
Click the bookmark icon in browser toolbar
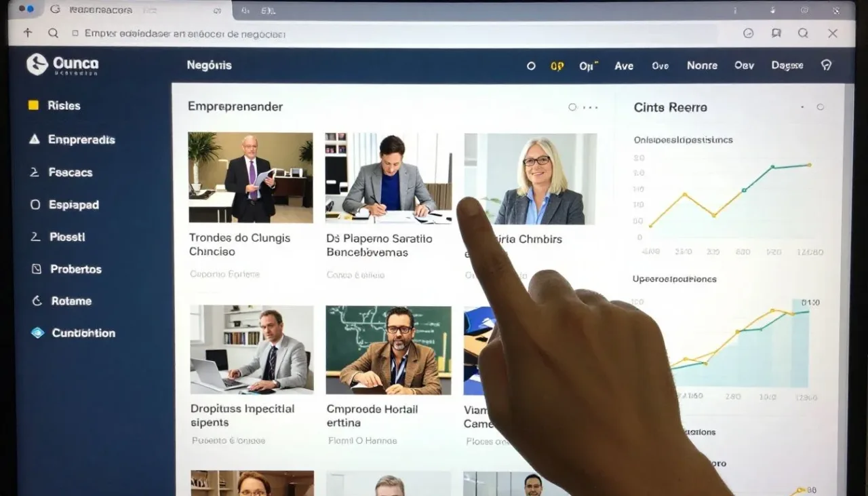tap(776, 33)
